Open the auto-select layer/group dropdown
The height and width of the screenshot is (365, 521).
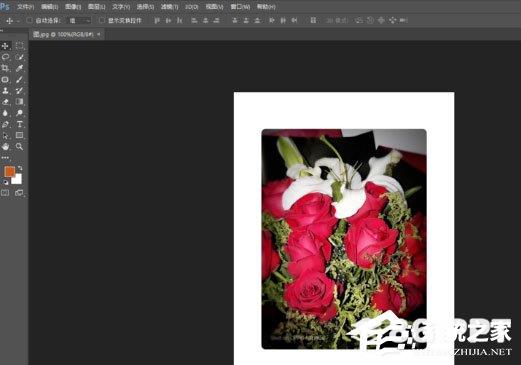click(79, 21)
